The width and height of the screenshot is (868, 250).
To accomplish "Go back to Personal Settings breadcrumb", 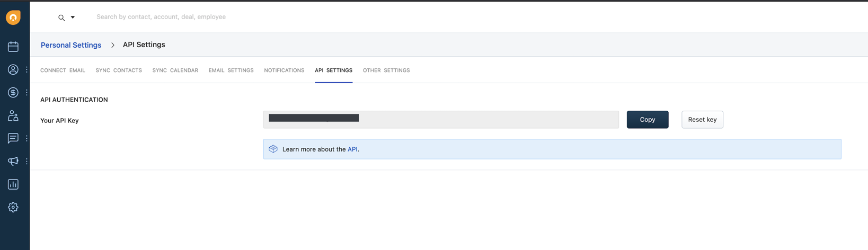I will [x=71, y=45].
